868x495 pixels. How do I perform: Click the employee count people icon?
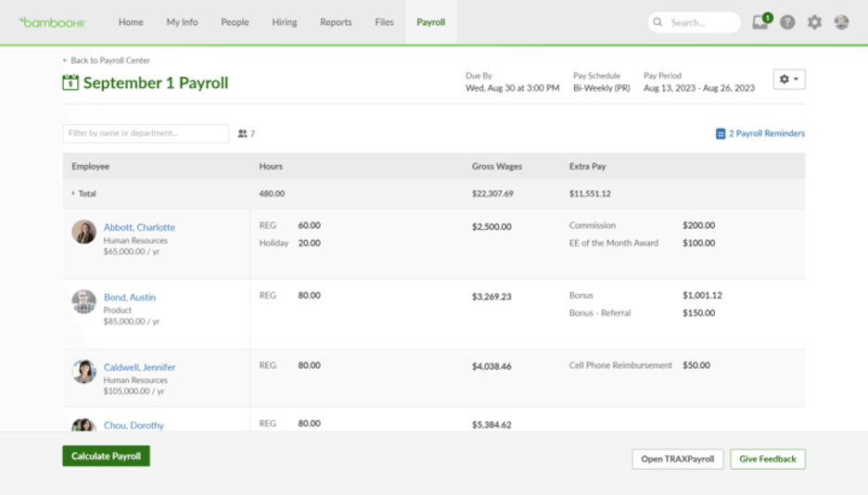[243, 133]
